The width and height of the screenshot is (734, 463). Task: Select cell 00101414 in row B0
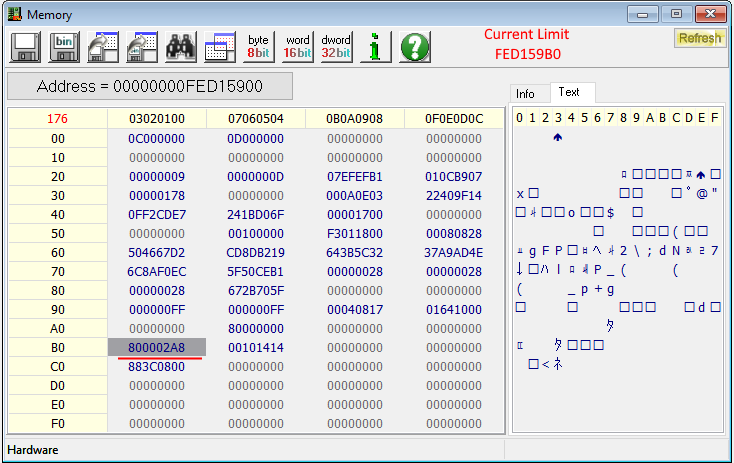[256, 347]
